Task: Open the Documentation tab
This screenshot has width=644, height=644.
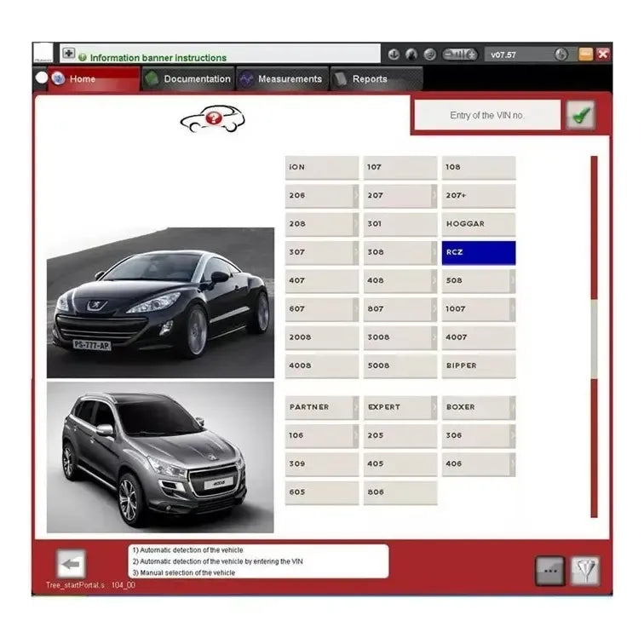Action: (188, 79)
